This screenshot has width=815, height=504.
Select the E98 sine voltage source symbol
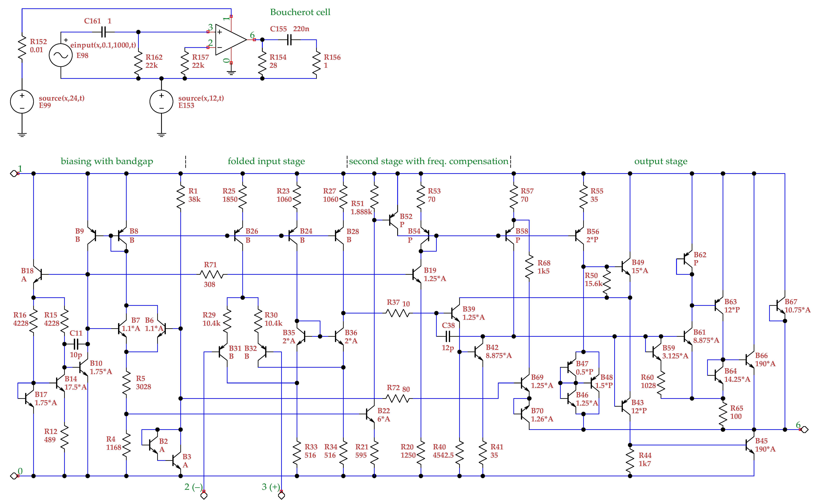point(61,55)
